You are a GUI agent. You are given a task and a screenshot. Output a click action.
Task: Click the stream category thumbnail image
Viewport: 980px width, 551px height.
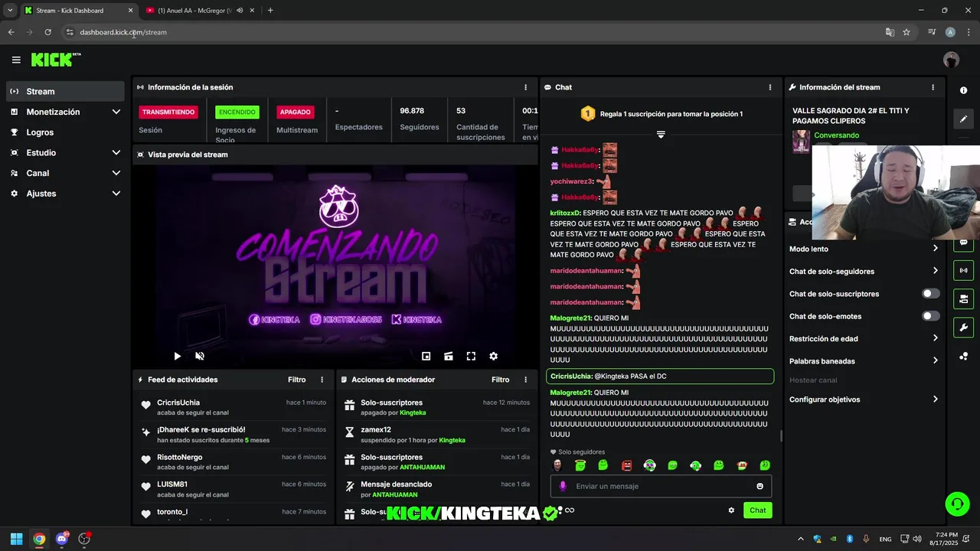tap(801, 142)
